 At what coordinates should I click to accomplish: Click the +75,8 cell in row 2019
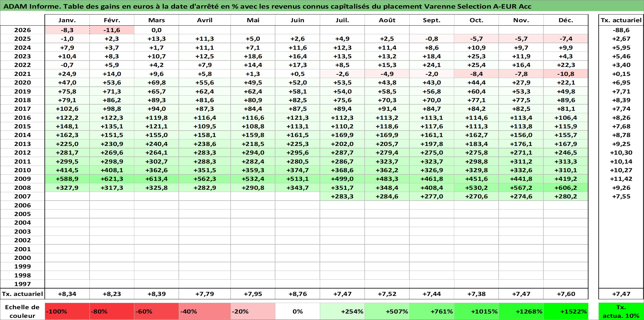pyautogui.click(x=67, y=91)
